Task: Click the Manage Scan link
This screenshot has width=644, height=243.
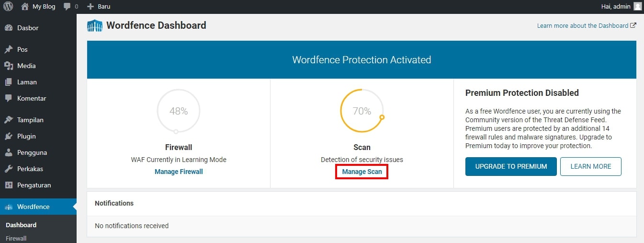Action: 362,172
